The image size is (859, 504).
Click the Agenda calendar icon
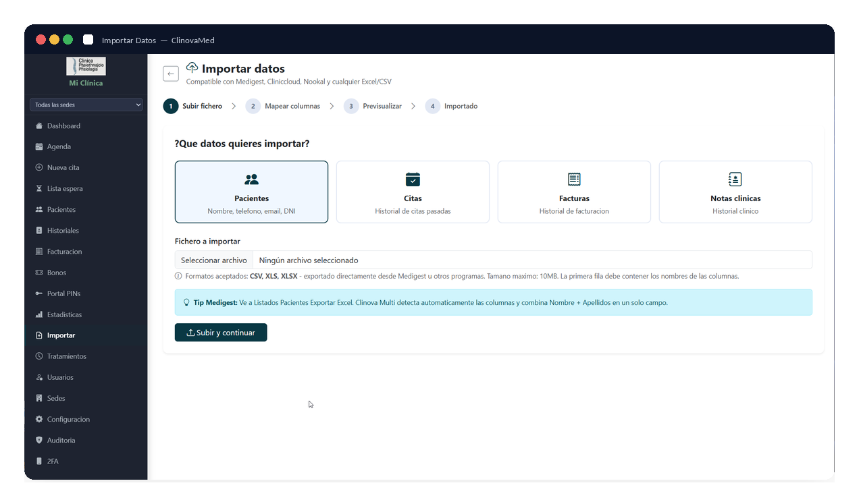coord(39,147)
